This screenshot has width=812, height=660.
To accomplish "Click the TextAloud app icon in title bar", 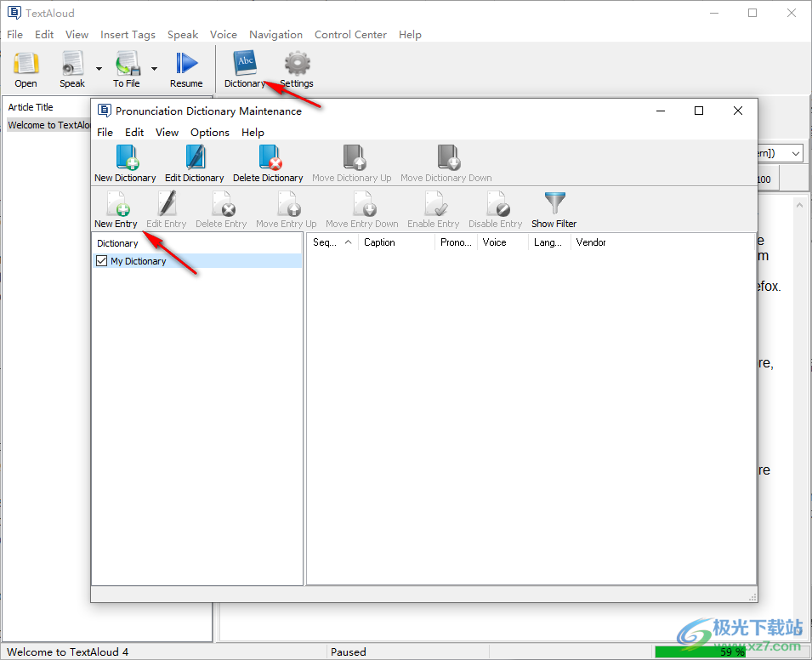I will (x=14, y=13).
